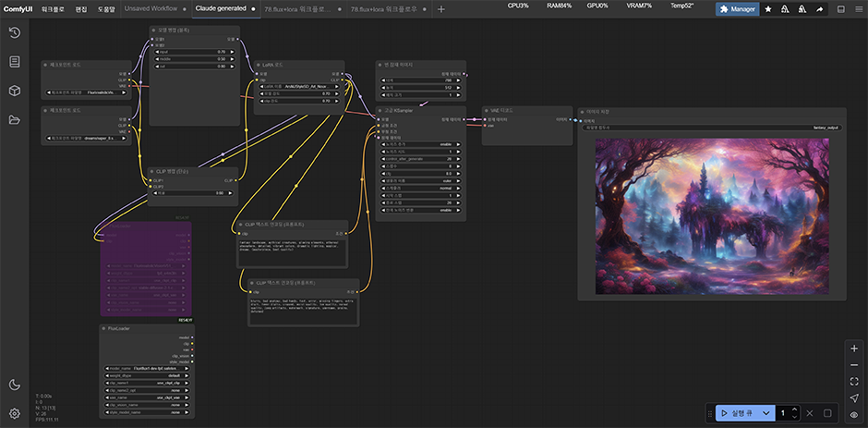Click the settings gear in sidebar
The image size is (868, 428).
pyautogui.click(x=15, y=413)
